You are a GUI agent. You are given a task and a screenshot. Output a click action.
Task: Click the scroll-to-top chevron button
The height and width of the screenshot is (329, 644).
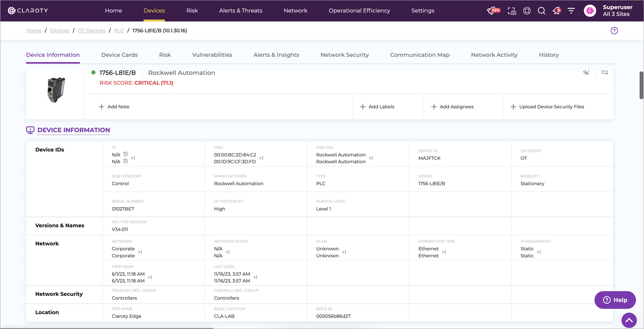629,320
